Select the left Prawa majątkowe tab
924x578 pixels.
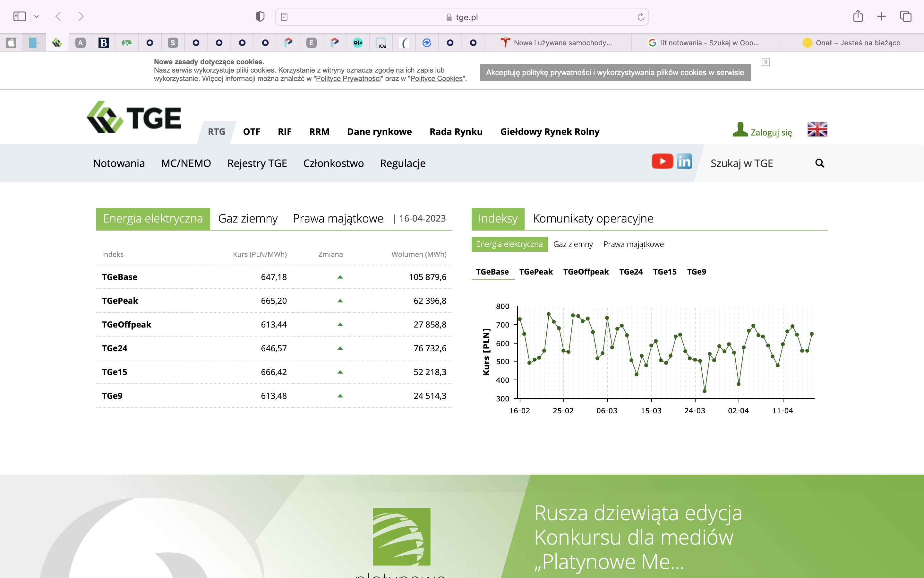point(338,219)
